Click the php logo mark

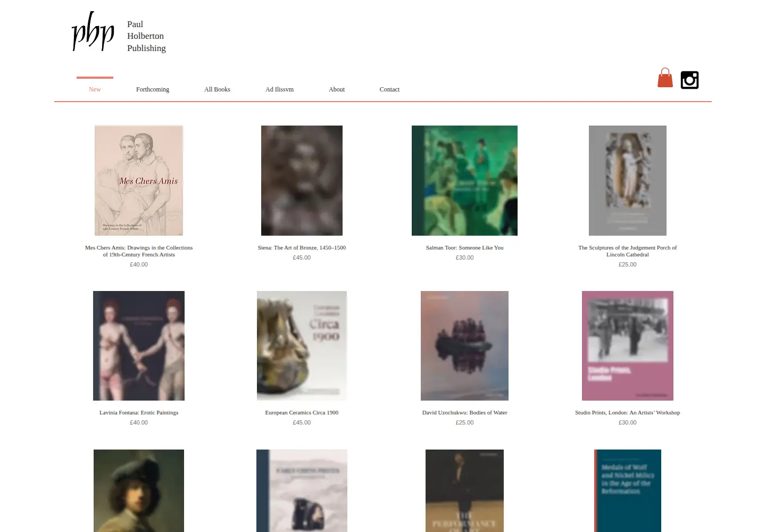coord(93,31)
